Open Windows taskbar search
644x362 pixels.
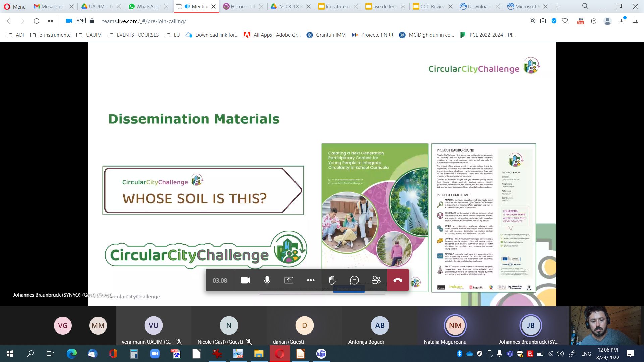coord(30,354)
